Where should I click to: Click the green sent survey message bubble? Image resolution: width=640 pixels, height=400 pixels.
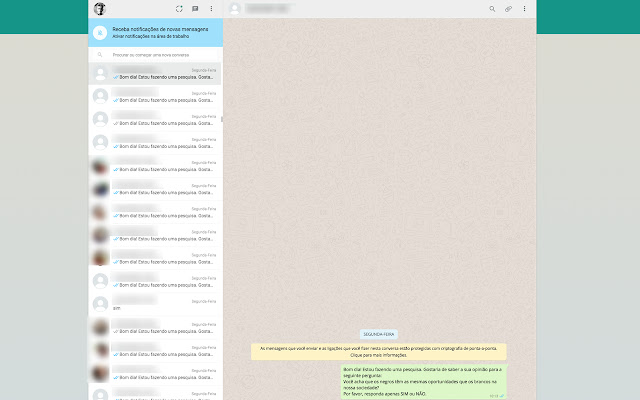pyautogui.click(x=424, y=382)
